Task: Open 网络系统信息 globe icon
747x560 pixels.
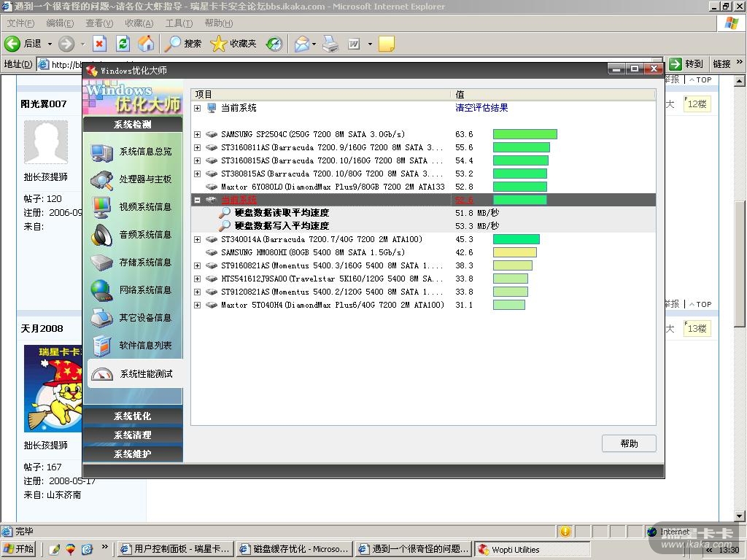Action: tap(101, 290)
